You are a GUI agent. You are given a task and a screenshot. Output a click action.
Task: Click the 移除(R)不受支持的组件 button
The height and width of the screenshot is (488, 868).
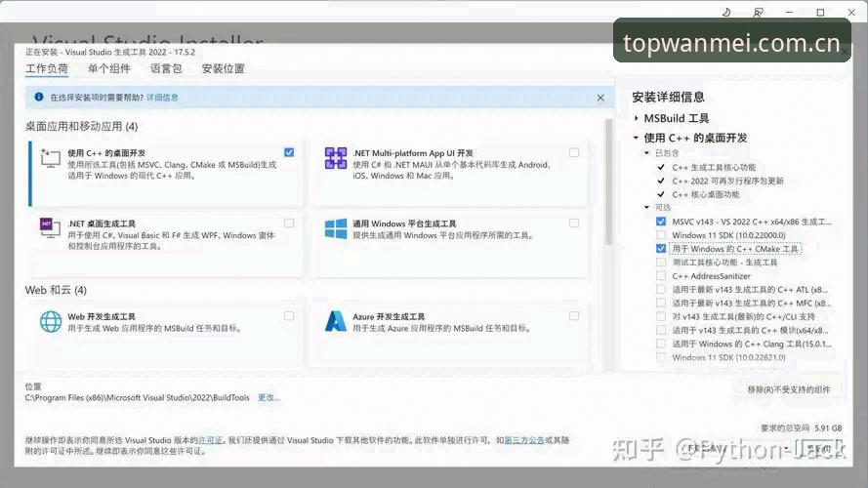[789, 389]
